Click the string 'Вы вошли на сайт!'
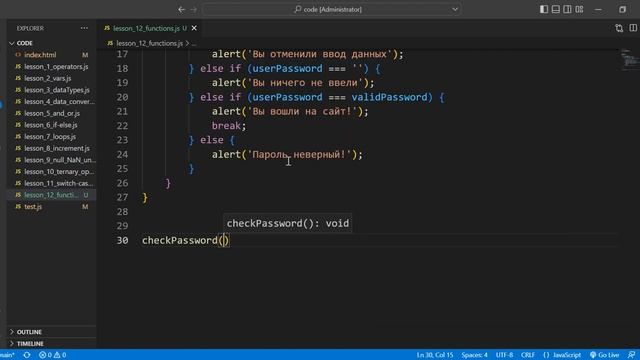 [x=302, y=111]
